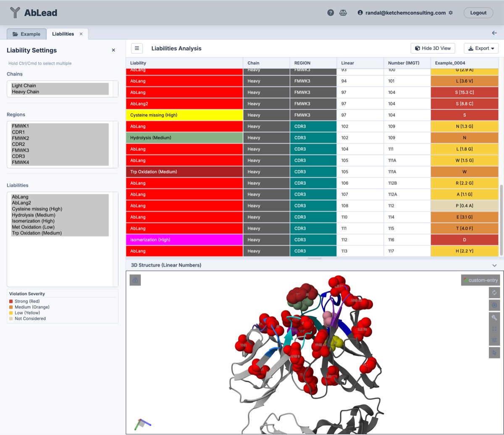Image resolution: width=504 pixels, height=435 pixels.
Task: Open the sliders control panel icon
Action: pos(494,341)
